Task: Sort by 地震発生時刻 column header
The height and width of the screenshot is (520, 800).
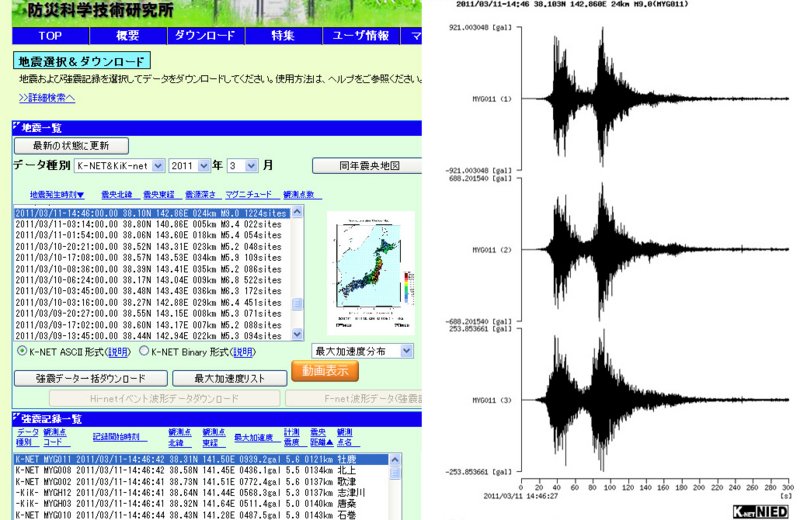Action: click(57, 195)
